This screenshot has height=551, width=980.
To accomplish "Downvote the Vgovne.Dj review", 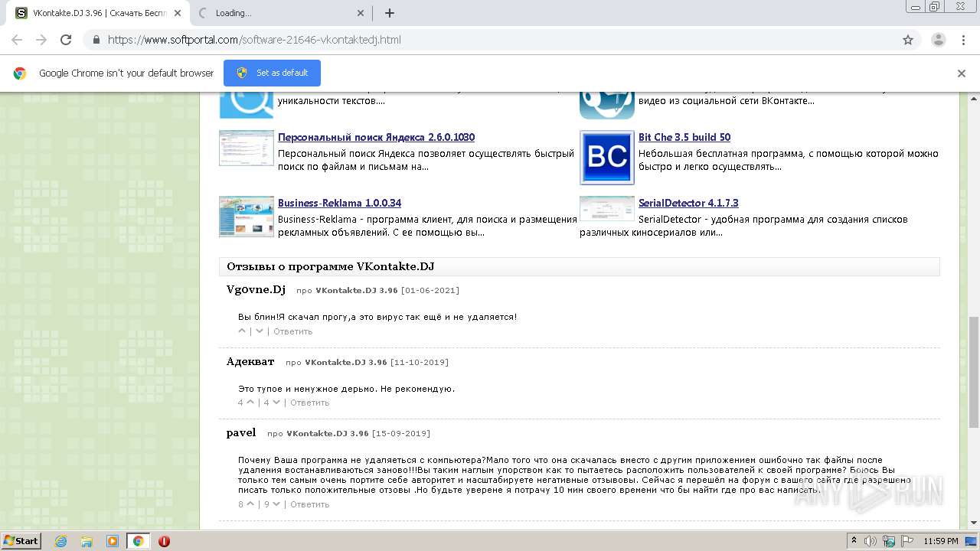I will click(x=260, y=331).
